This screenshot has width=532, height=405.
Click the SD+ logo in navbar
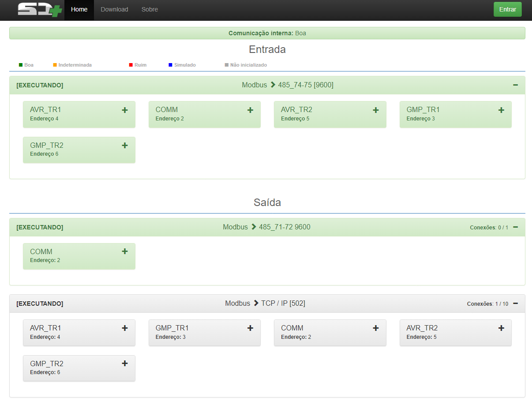[40, 10]
